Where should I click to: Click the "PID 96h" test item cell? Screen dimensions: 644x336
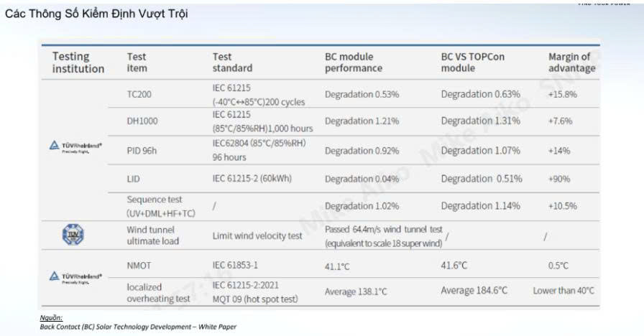pos(141,151)
